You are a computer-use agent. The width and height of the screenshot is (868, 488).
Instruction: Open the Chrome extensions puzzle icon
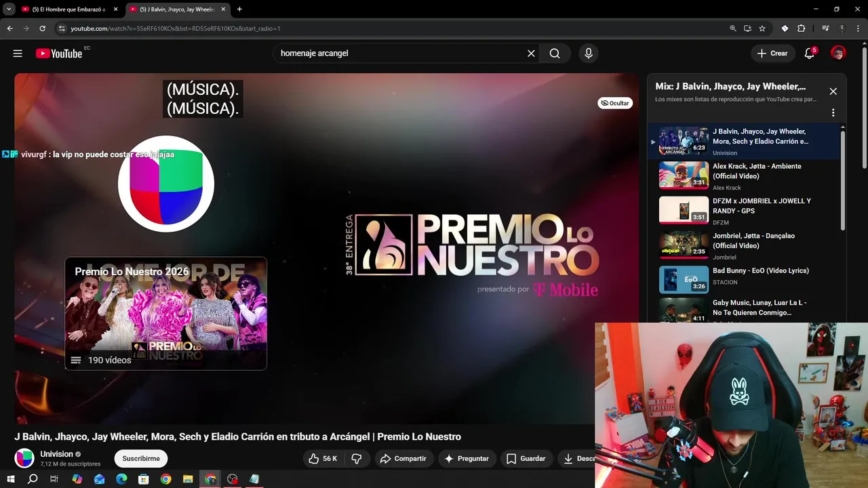(801, 28)
